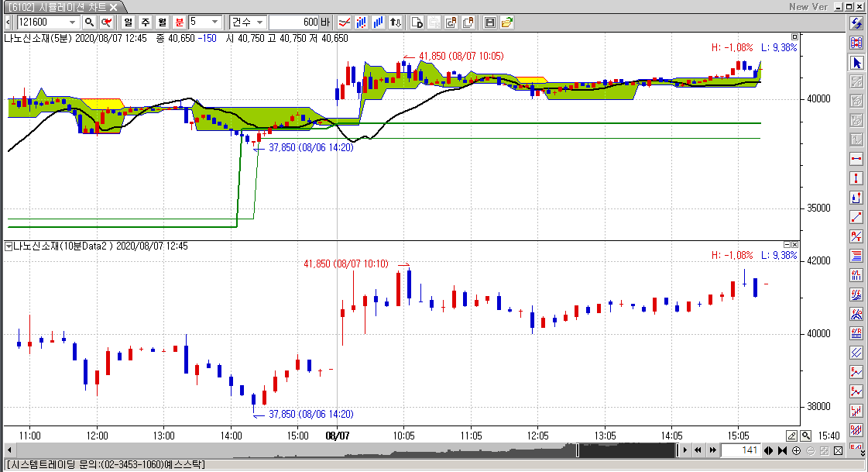
Task: Click the magnifier icon beside 15:40
Action: [x=806, y=436]
